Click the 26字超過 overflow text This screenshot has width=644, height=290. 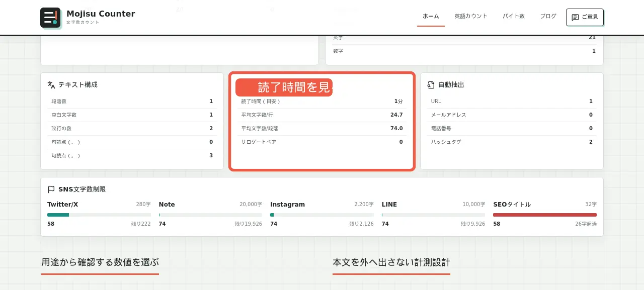(x=586, y=224)
